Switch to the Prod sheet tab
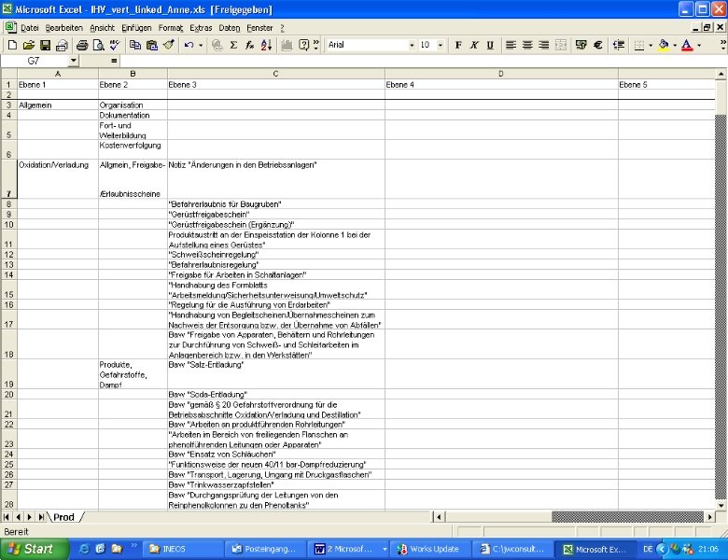The width and height of the screenshot is (728, 560). pyautogui.click(x=63, y=517)
